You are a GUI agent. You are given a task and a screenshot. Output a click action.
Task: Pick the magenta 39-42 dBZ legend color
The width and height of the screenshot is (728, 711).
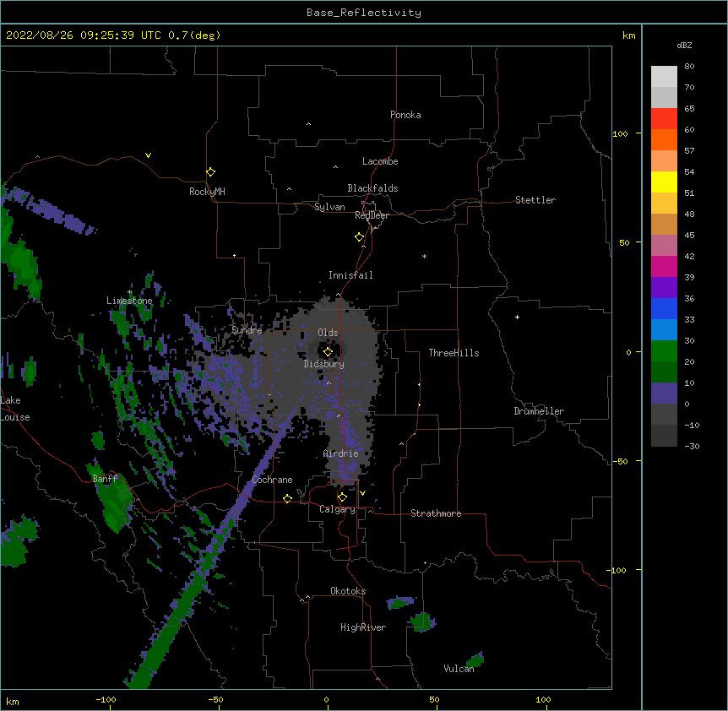tap(664, 267)
